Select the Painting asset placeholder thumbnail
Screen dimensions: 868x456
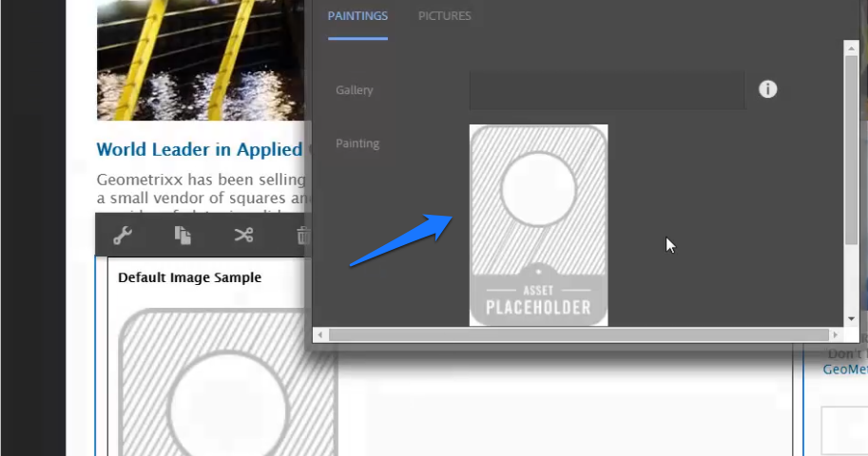click(x=539, y=225)
